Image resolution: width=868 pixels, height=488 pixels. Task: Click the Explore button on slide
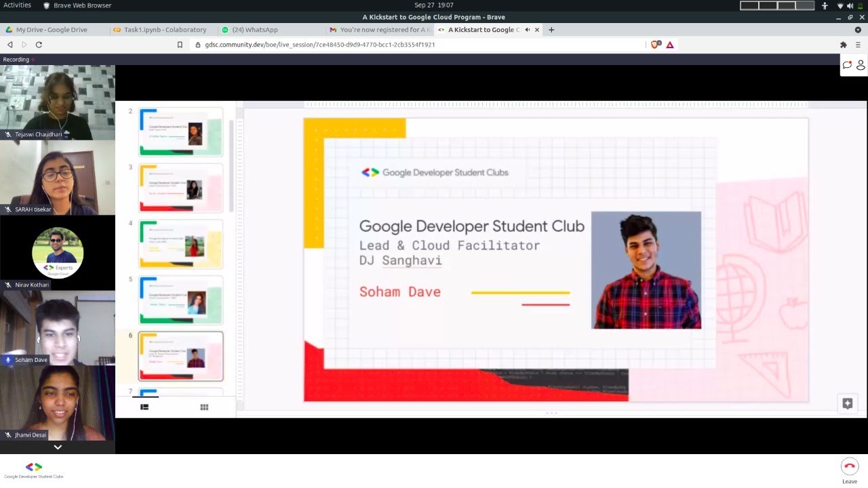pos(847,403)
